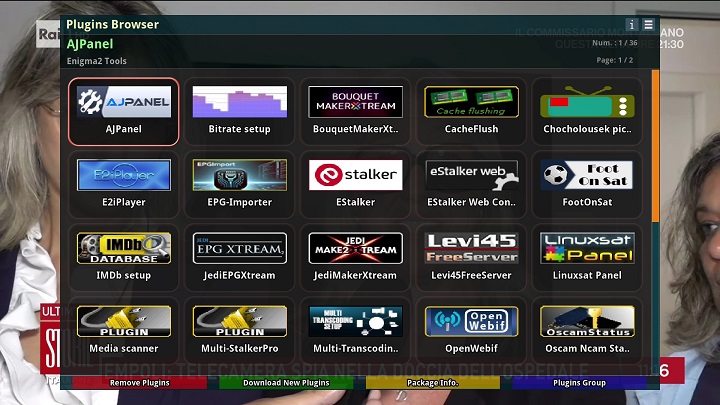The height and width of the screenshot is (405, 720).
Task: Open the Bitrate setup plugin
Action: [x=239, y=112]
